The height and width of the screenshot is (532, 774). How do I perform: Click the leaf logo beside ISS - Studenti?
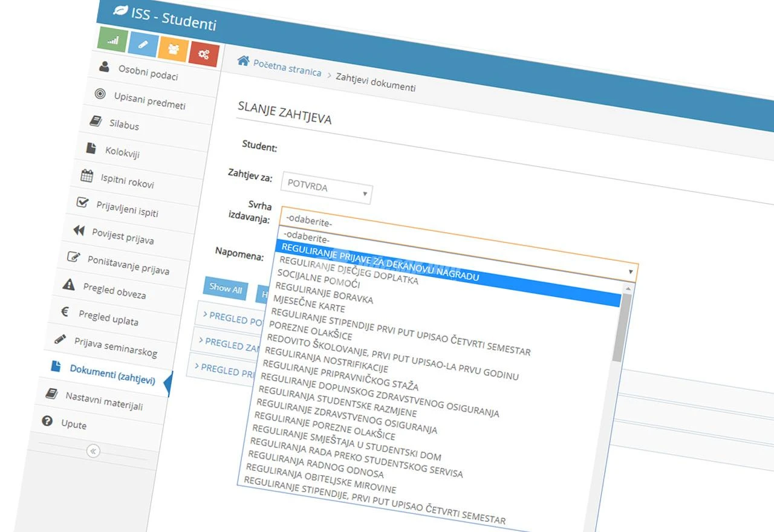(x=120, y=11)
